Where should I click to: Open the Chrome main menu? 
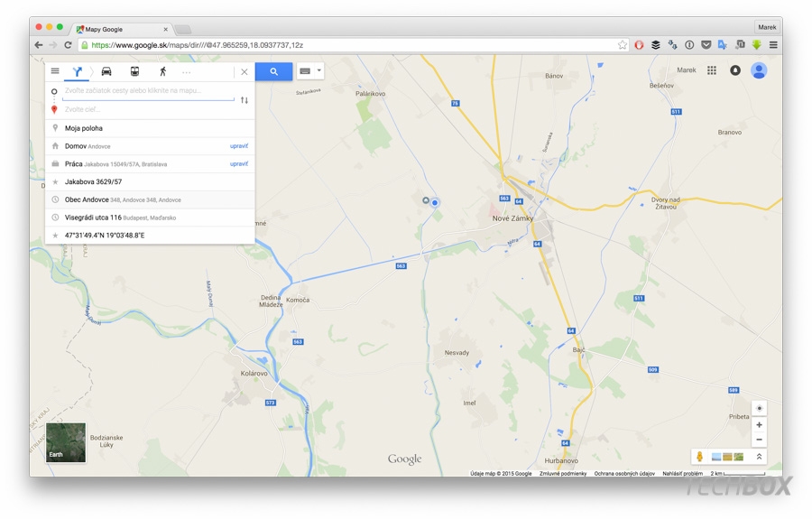pyautogui.click(x=773, y=45)
